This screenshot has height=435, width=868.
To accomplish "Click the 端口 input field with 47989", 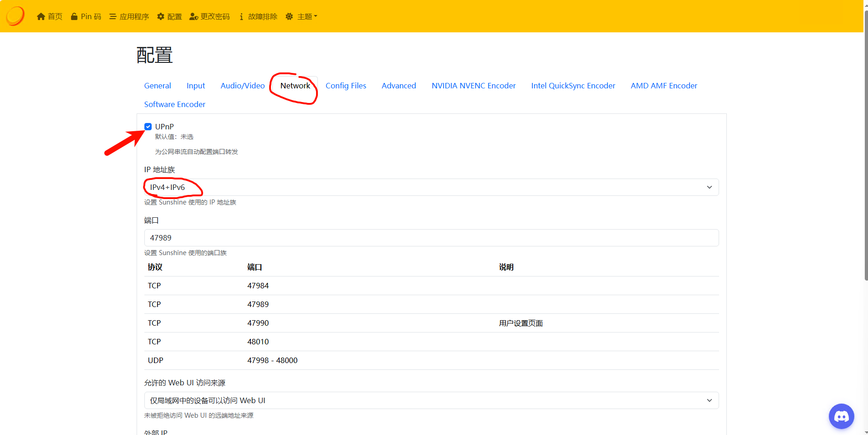I will point(431,238).
